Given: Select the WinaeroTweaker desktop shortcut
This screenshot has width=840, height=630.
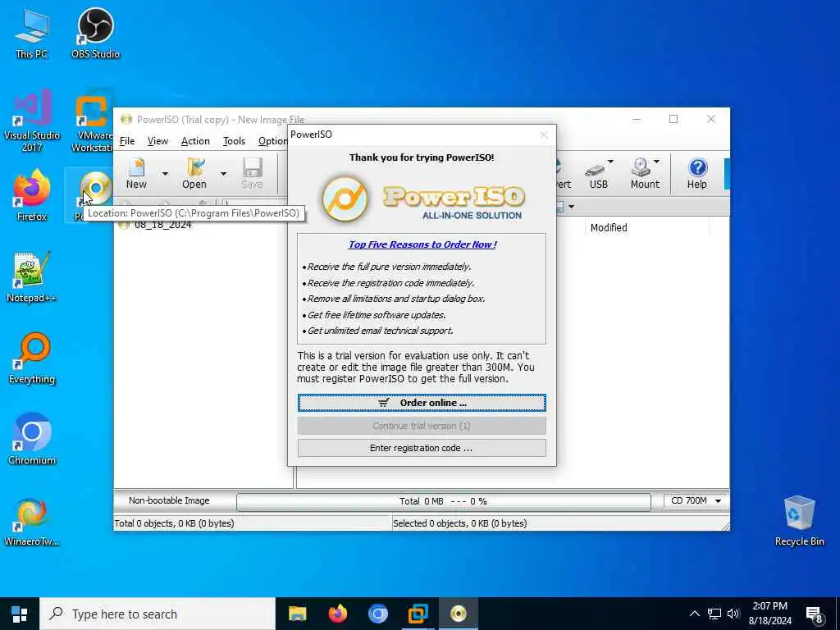Looking at the screenshot, I should click(x=32, y=521).
